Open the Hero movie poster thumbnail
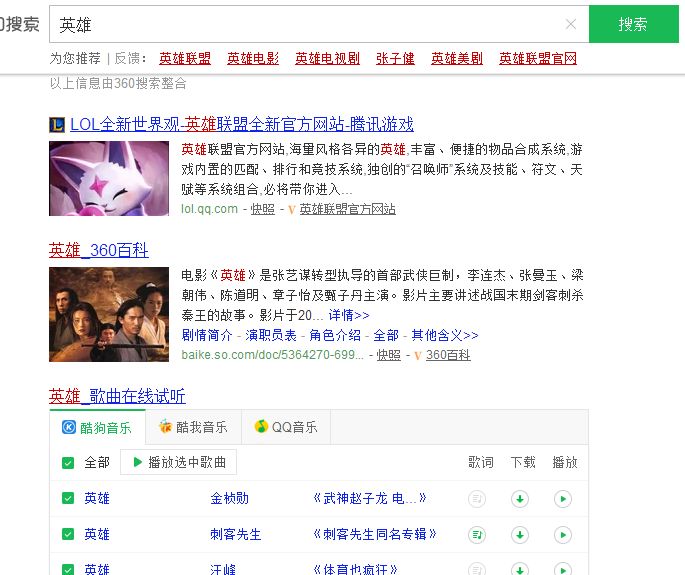The image size is (685, 575). point(109,314)
